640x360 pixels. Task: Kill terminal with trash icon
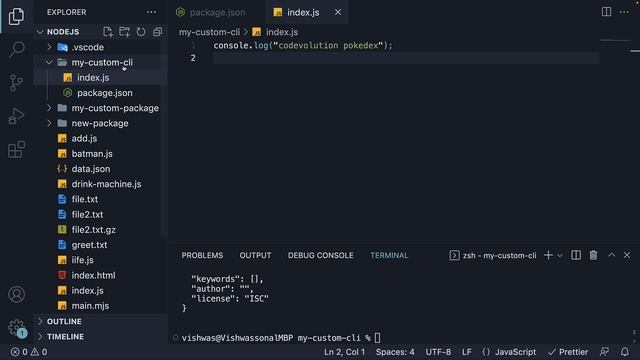[593, 255]
